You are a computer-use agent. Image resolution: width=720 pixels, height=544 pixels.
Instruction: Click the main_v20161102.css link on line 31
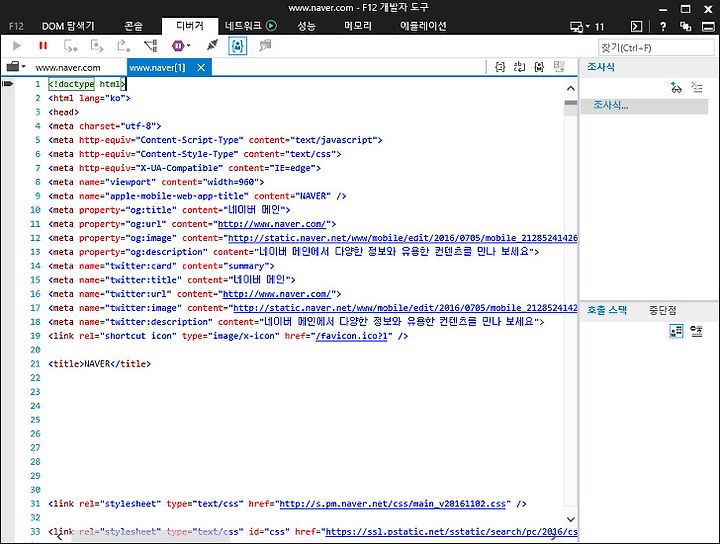pos(393,504)
